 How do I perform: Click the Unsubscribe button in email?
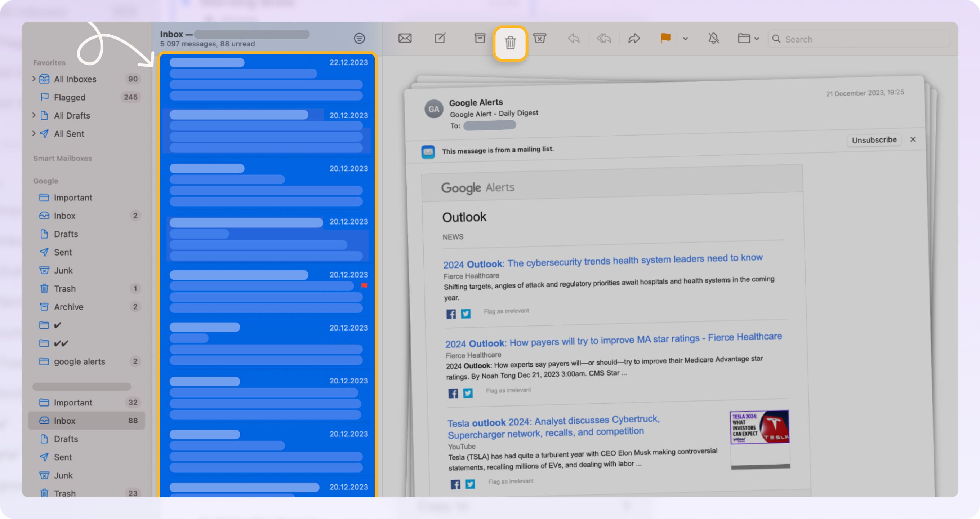click(874, 139)
